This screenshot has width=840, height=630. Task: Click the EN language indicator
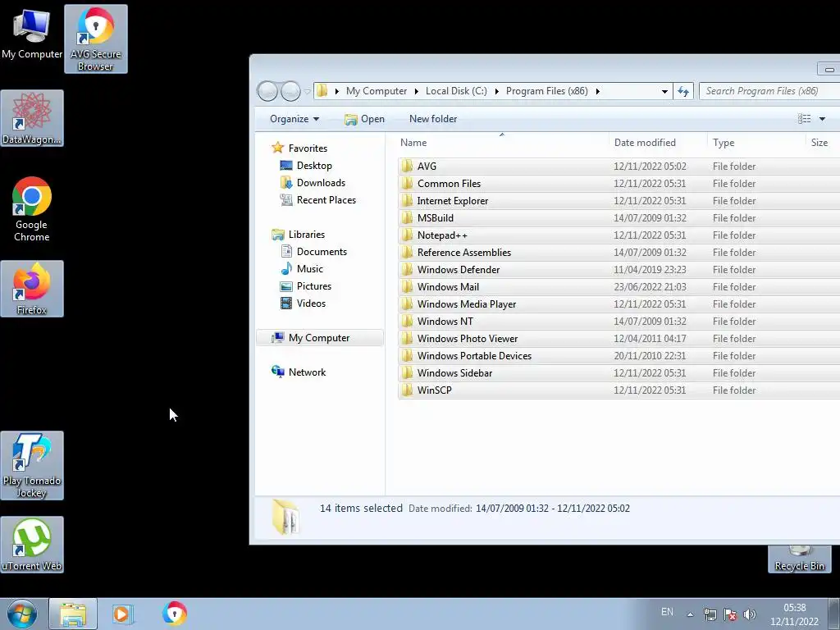click(x=667, y=612)
